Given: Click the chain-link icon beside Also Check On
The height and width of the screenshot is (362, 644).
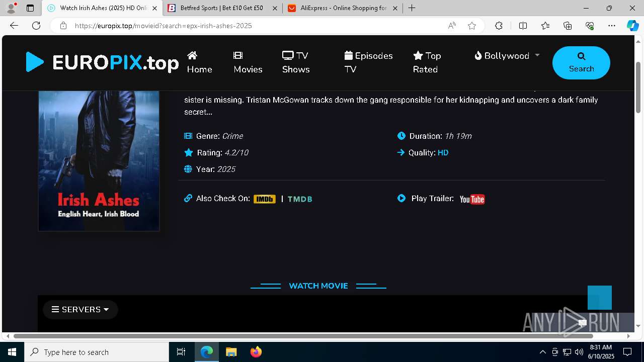Looking at the screenshot, I should click(188, 198).
